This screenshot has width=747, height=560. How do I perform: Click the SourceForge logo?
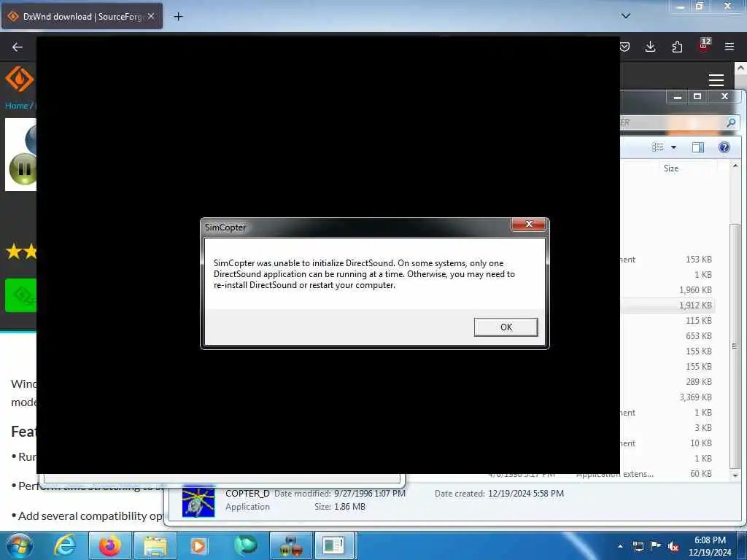20,79
